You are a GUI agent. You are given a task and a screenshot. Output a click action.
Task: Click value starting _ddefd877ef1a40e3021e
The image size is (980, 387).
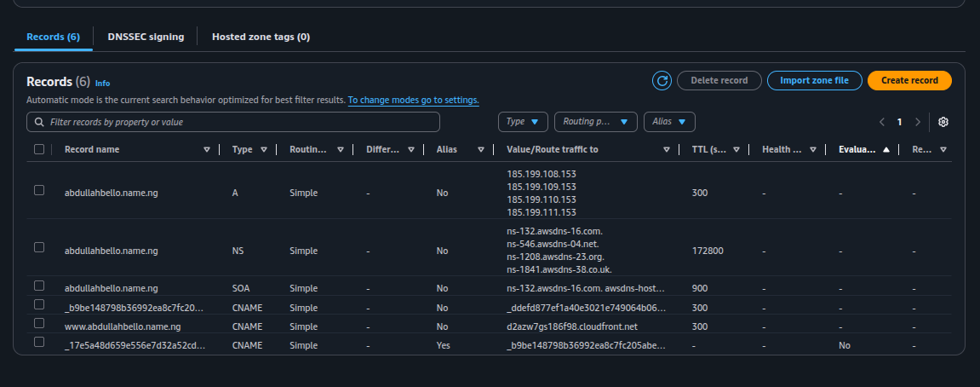point(587,308)
